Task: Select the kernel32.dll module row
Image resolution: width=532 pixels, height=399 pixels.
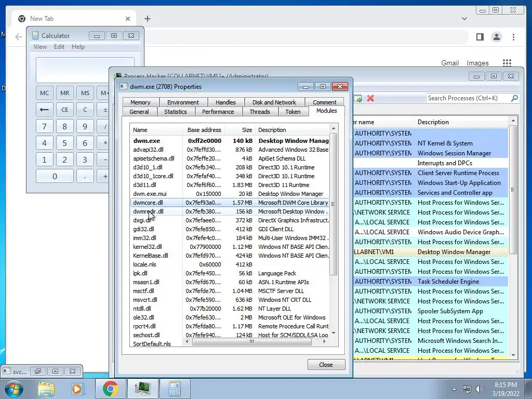Action: click(x=230, y=247)
